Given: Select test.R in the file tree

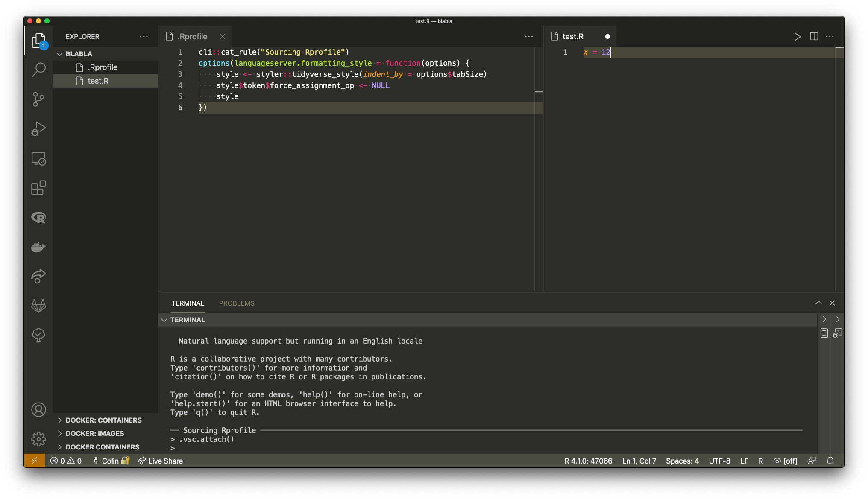Looking at the screenshot, I should click(98, 81).
